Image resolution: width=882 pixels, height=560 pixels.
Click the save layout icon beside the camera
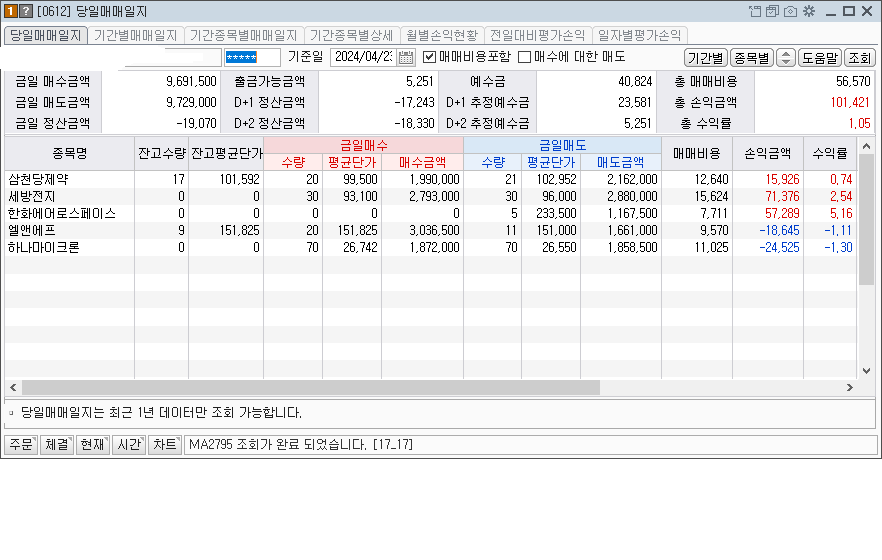[x=772, y=11]
